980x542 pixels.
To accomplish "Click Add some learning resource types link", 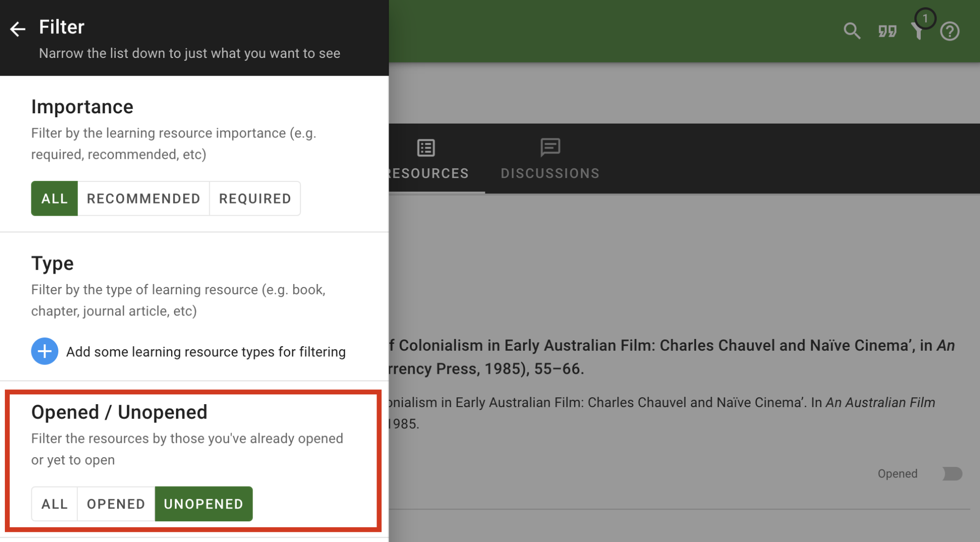I will (x=206, y=352).
